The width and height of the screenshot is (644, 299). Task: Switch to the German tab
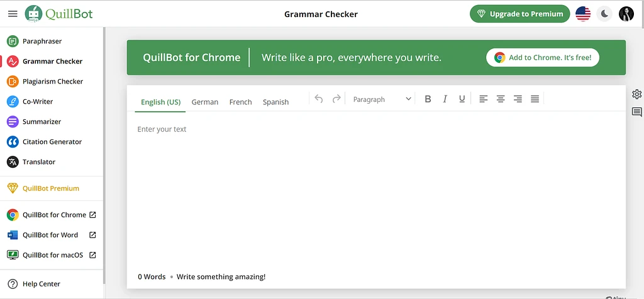pos(205,102)
